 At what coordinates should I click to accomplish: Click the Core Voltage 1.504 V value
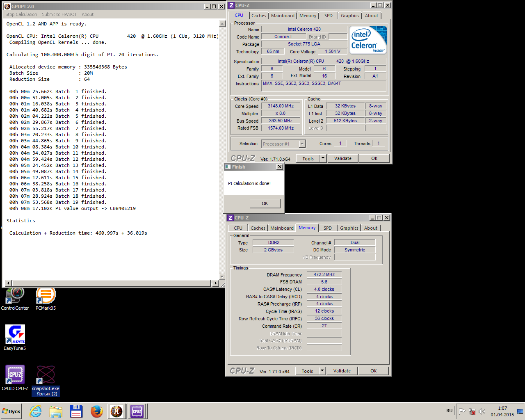(333, 51)
